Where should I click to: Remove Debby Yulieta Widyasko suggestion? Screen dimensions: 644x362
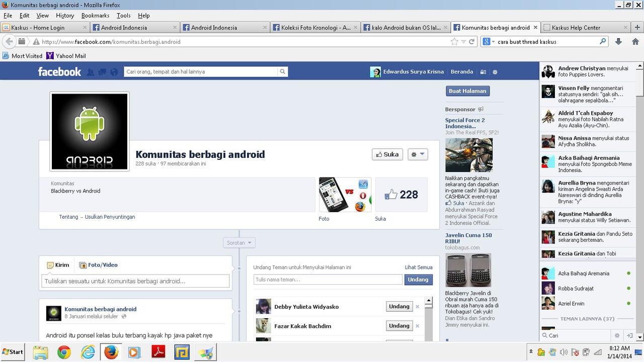tap(418, 307)
